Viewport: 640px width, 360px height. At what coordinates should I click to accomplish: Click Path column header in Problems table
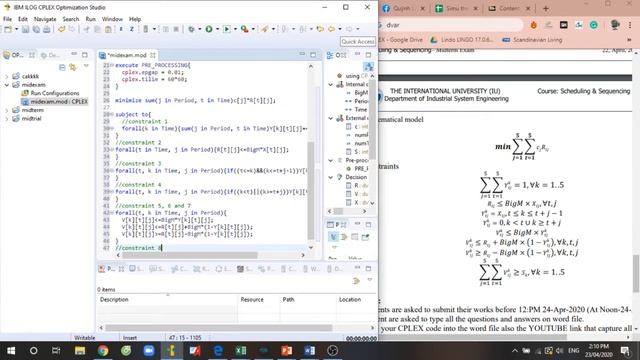308,300
